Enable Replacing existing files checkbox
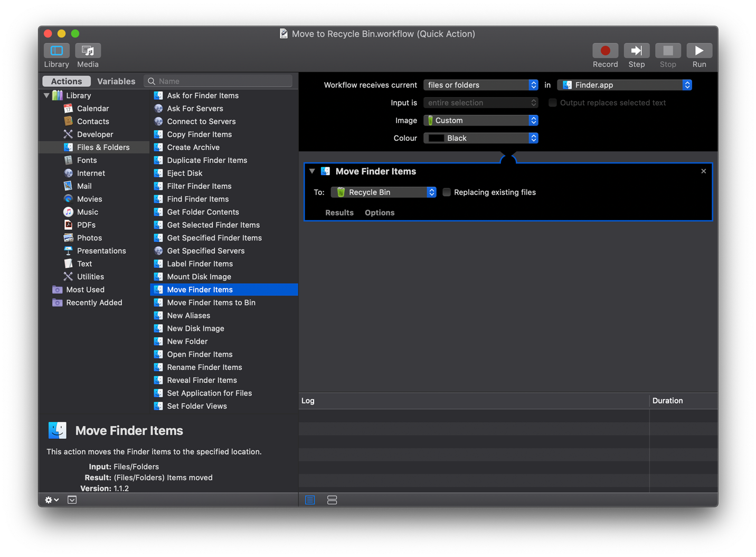This screenshot has height=557, width=756. (x=447, y=192)
